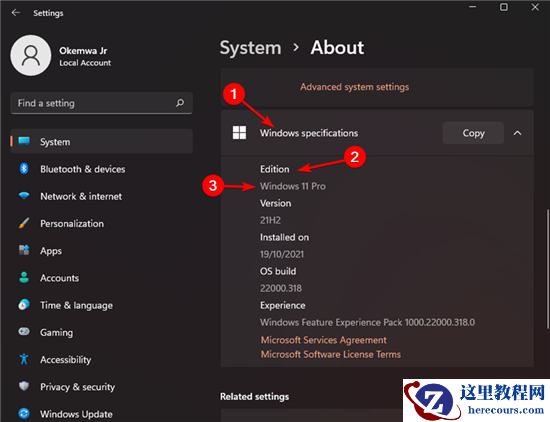This screenshot has height=422, width=550.
Task: Click the Accounts person icon
Action: tap(24, 277)
